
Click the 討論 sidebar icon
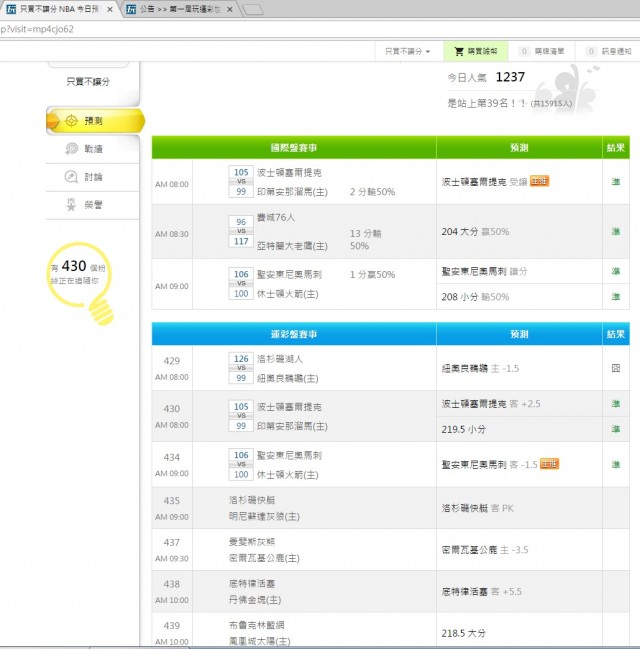coord(72,177)
